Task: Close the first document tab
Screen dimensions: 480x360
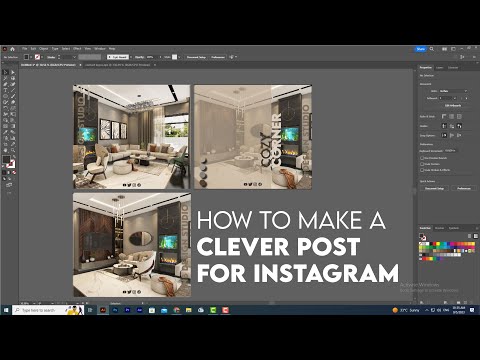Action: pos(80,65)
